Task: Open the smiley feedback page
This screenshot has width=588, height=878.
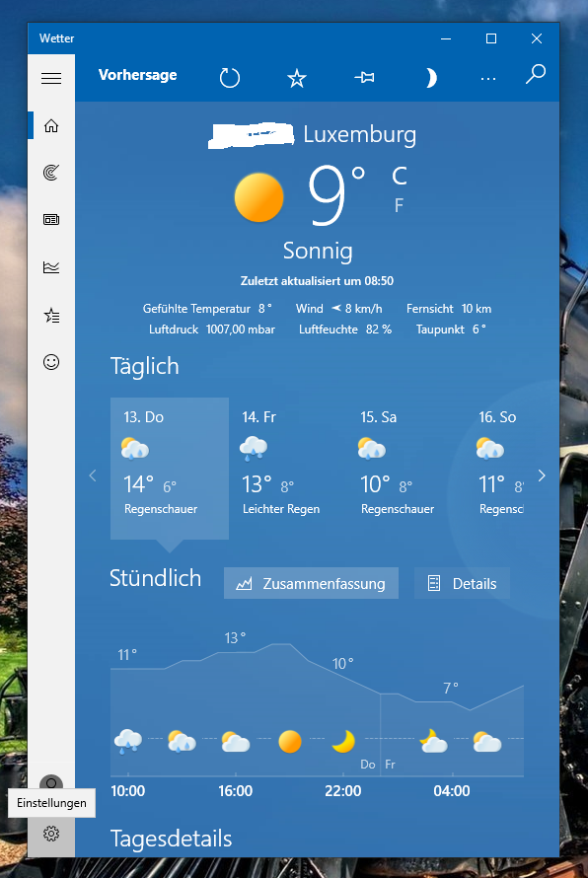Action: click(51, 362)
